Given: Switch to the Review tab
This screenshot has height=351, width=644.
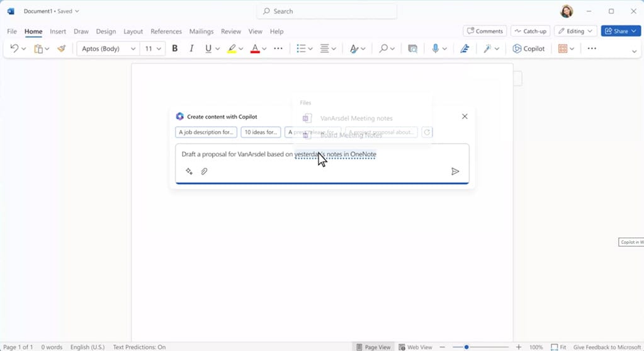Looking at the screenshot, I should tap(231, 32).
